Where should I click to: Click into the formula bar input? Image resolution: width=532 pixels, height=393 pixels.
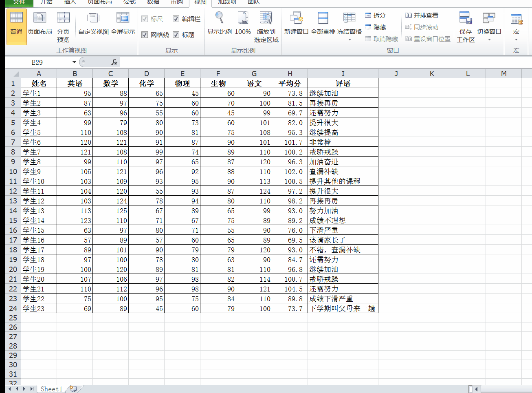pyautogui.click(x=326, y=62)
